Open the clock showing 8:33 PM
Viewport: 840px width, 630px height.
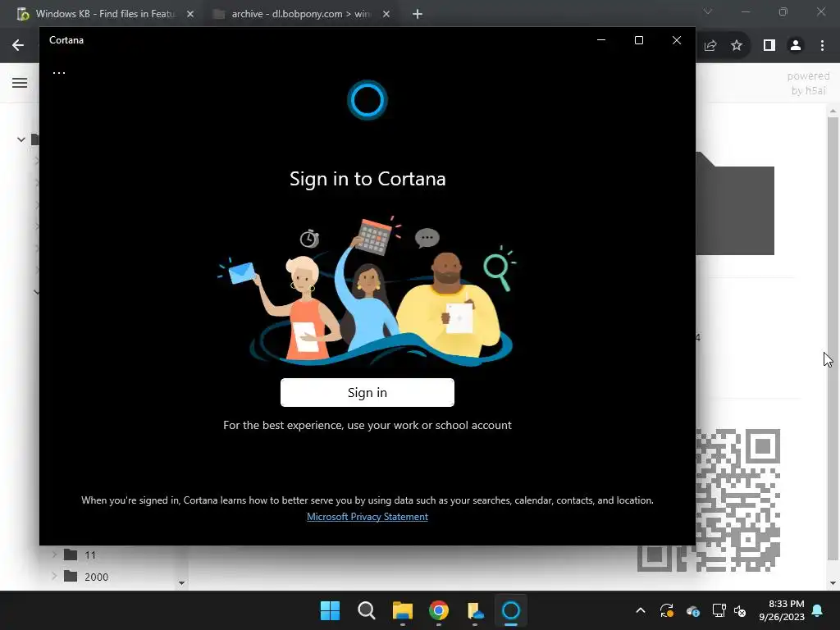click(x=782, y=610)
